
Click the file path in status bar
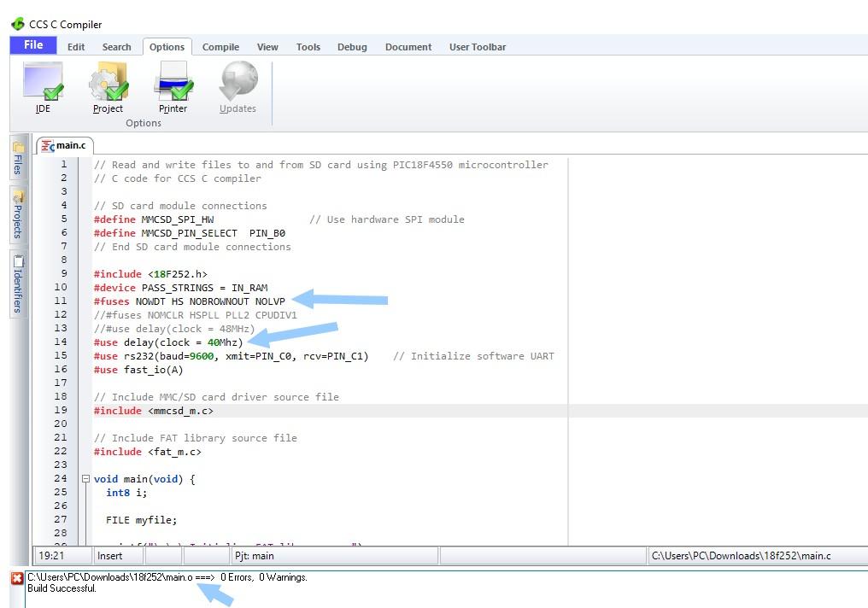[741, 555]
